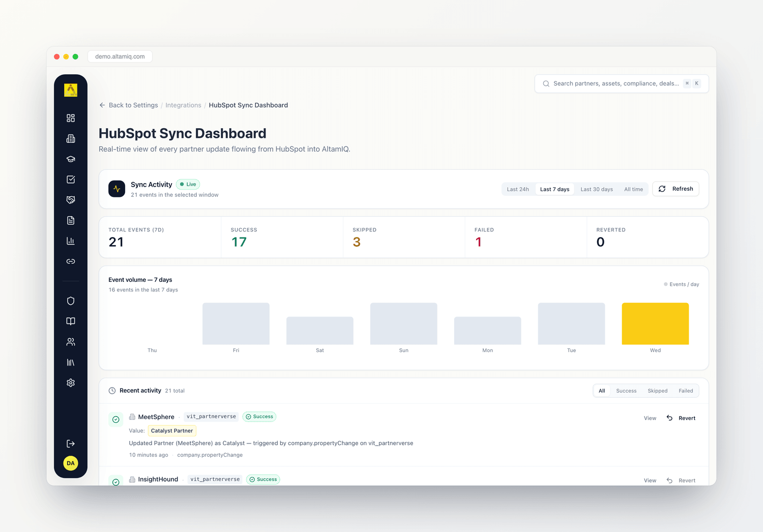The image size is (763, 532).
Task: Open the graduation cap icon in sidebar
Action: [71, 159]
